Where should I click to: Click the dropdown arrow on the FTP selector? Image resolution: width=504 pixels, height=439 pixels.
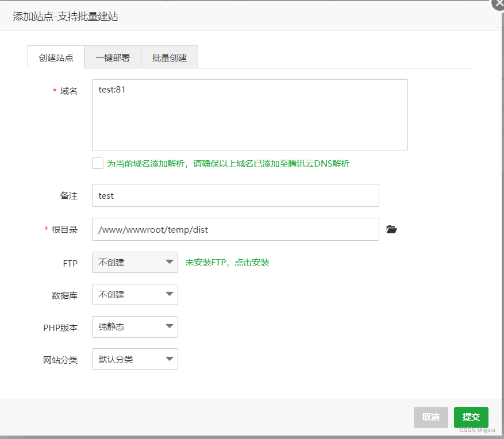pyautogui.click(x=170, y=263)
